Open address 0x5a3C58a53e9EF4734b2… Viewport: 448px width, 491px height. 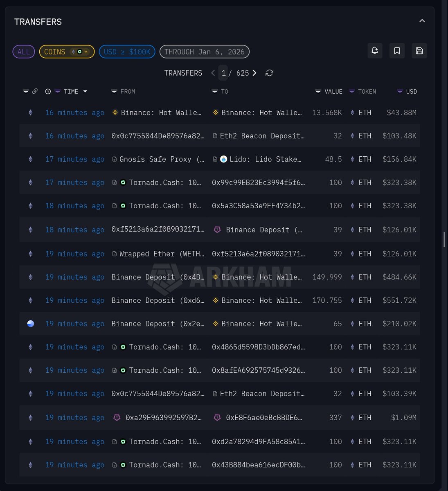258,206
